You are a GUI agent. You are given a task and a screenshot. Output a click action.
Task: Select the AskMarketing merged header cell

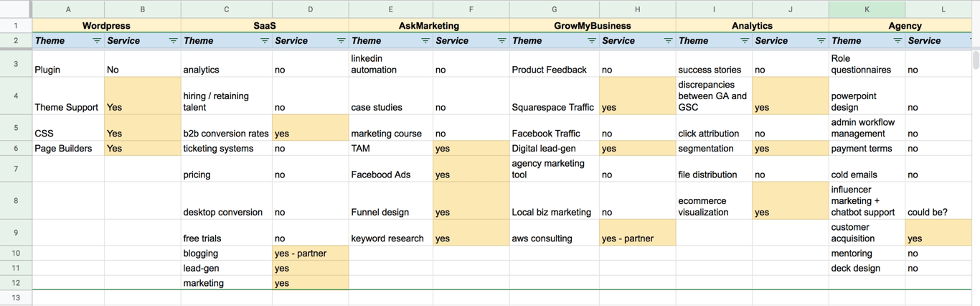tap(429, 26)
